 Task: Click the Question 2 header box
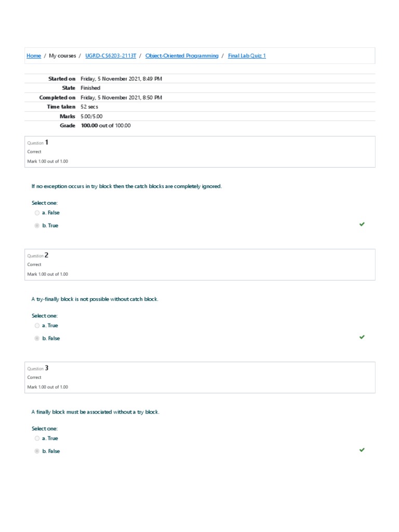(x=199, y=264)
